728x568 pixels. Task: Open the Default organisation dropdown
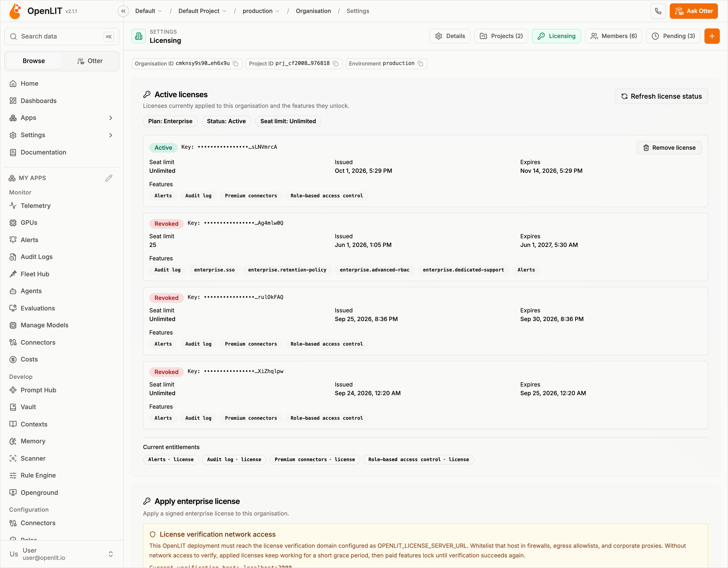pyautogui.click(x=148, y=11)
